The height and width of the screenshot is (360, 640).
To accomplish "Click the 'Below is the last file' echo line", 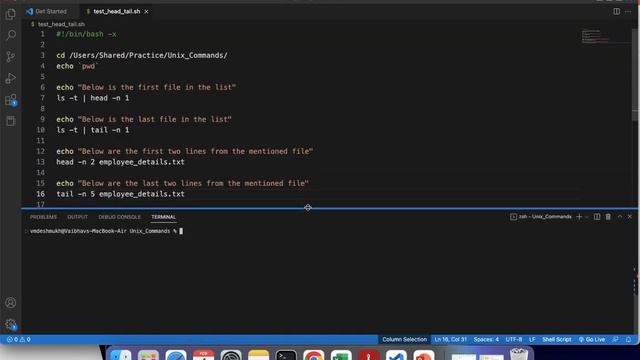I will (x=144, y=119).
